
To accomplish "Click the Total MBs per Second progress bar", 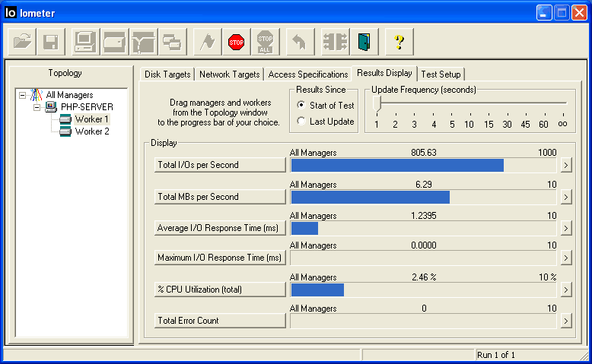I will (x=423, y=197).
